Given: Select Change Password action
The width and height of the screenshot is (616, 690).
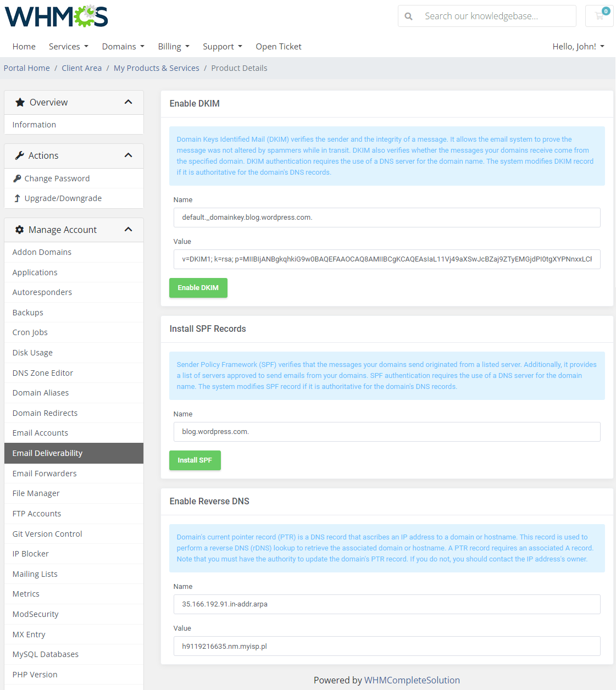Looking at the screenshot, I should tap(74, 179).
